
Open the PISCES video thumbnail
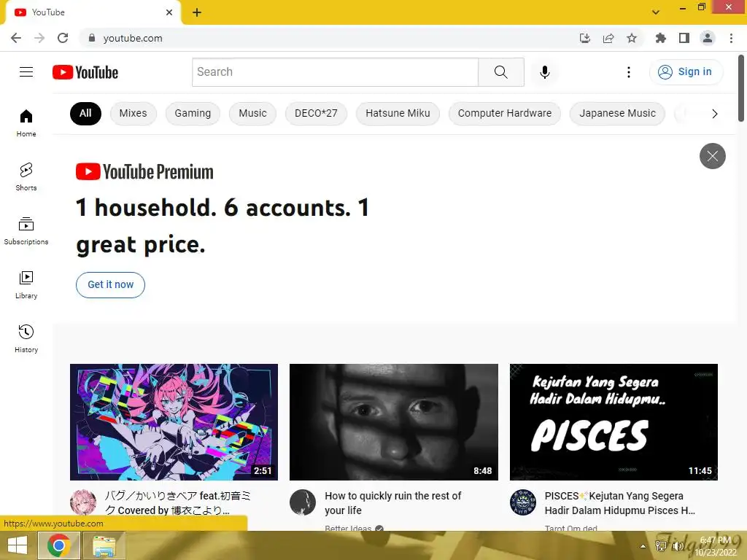(614, 422)
